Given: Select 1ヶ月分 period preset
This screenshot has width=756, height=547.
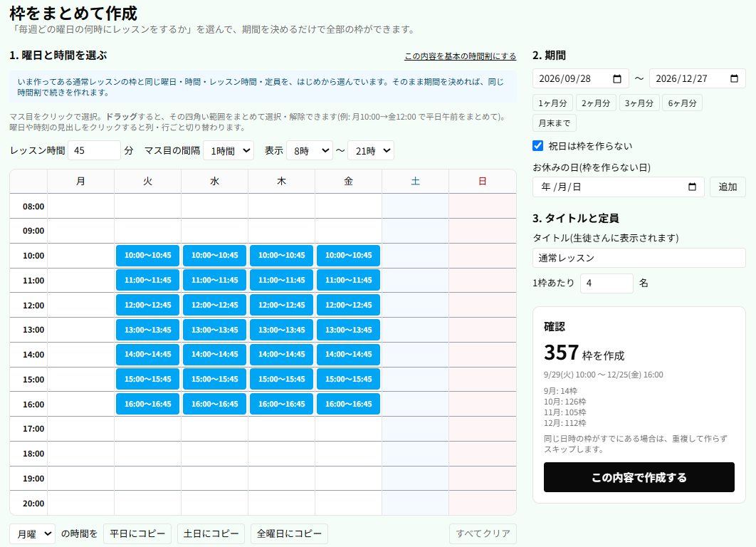Looking at the screenshot, I should 552,103.
